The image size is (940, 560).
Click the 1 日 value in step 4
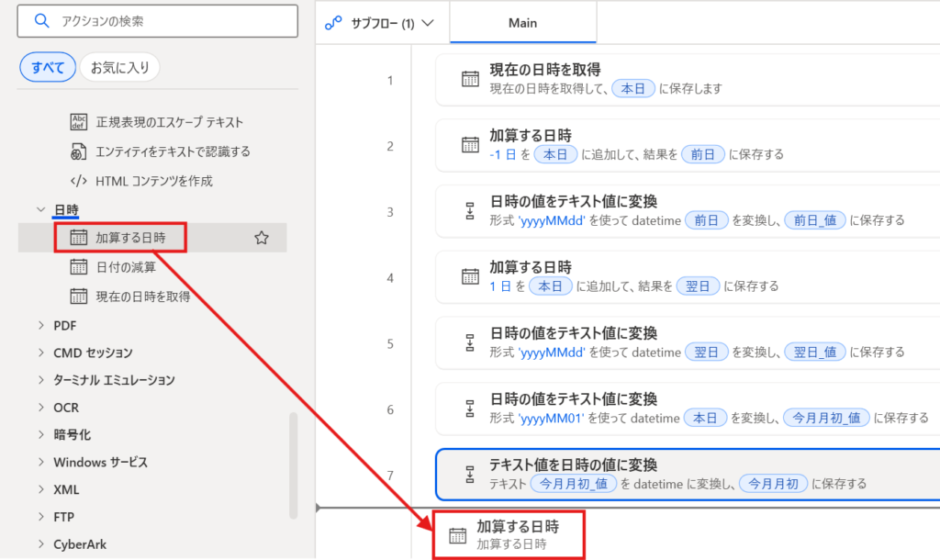(500, 286)
